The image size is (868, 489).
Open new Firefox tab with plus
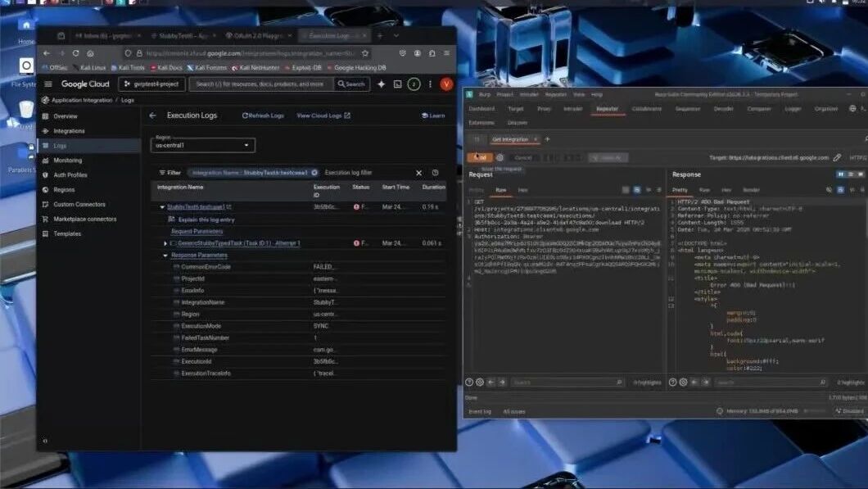point(380,35)
